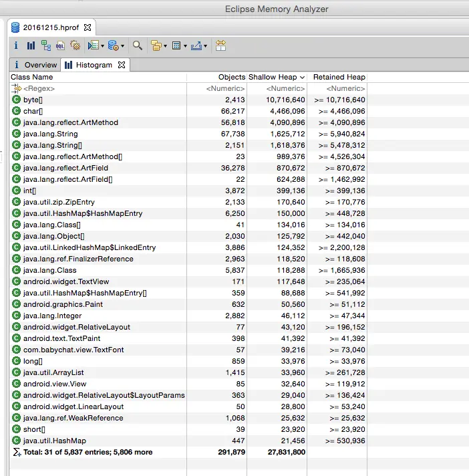Open the calculate retained size dropdown arrow
Screen dimensions: 469x476
[x=185, y=46]
